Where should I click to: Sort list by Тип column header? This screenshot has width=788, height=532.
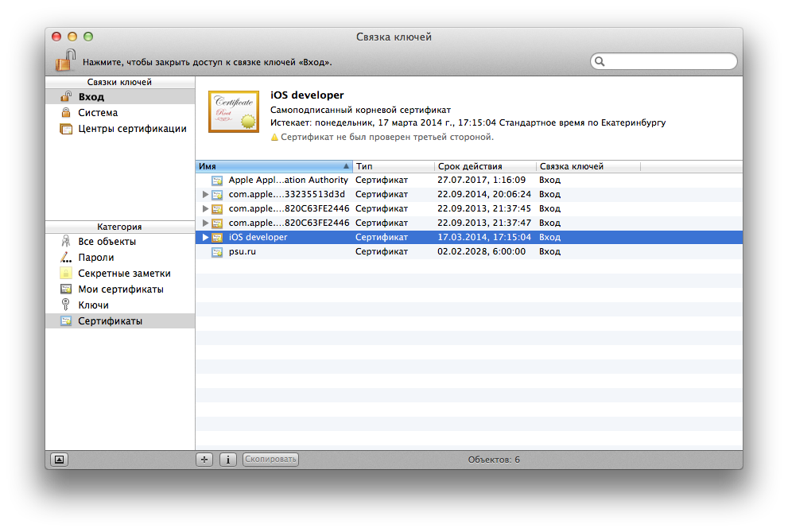(394, 166)
